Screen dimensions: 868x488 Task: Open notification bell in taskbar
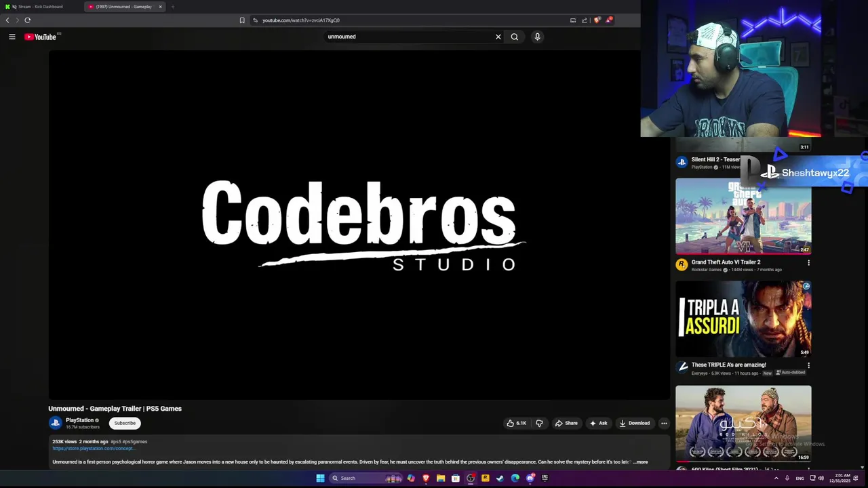(x=856, y=478)
